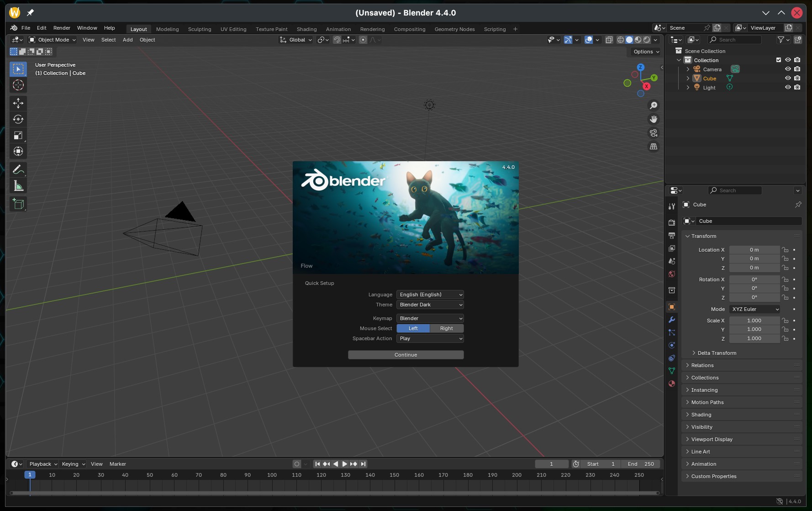Open the Physics properties tab

coord(672,345)
